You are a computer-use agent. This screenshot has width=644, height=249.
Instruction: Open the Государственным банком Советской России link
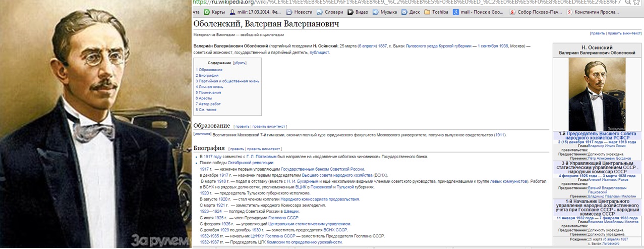click(x=322, y=169)
